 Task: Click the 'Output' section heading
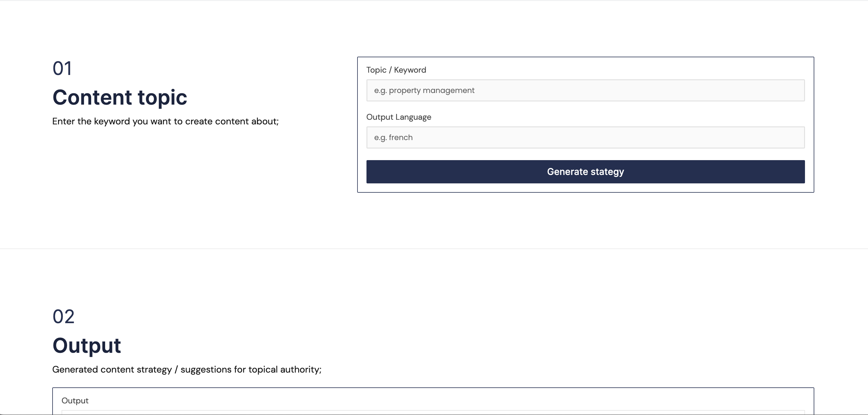pyautogui.click(x=87, y=345)
